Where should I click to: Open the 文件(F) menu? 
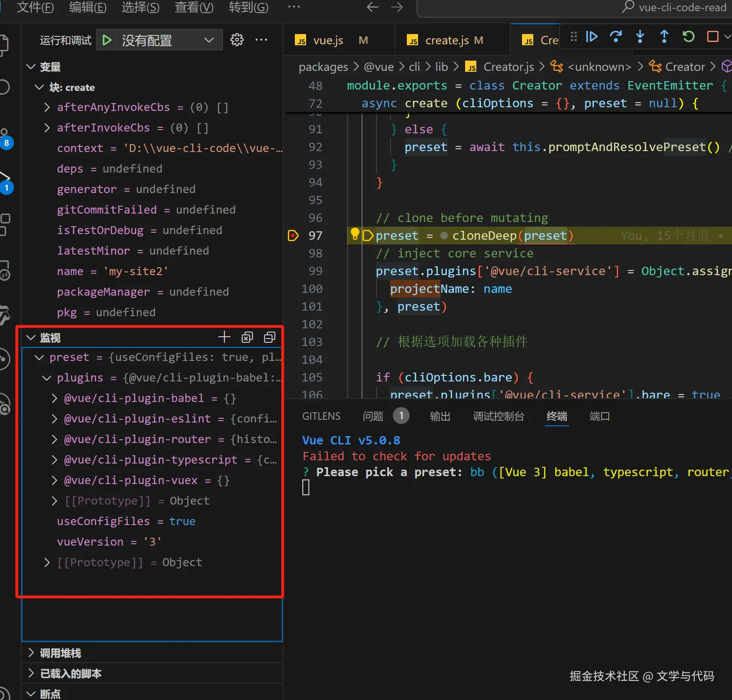point(35,7)
